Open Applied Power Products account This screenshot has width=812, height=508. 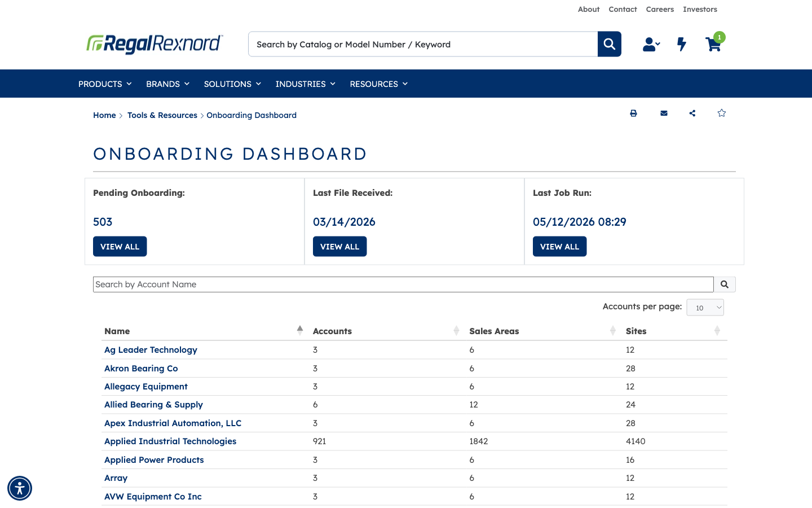click(154, 460)
